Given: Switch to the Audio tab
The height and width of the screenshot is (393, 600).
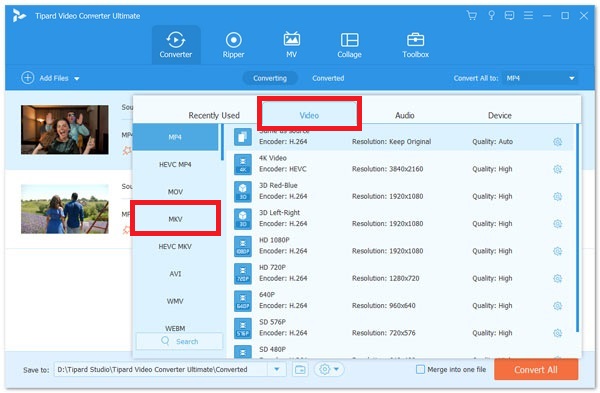Looking at the screenshot, I should 404,116.
